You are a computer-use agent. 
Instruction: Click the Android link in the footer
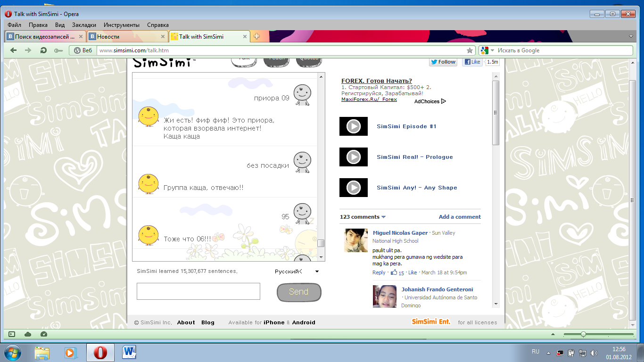coord(304,322)
